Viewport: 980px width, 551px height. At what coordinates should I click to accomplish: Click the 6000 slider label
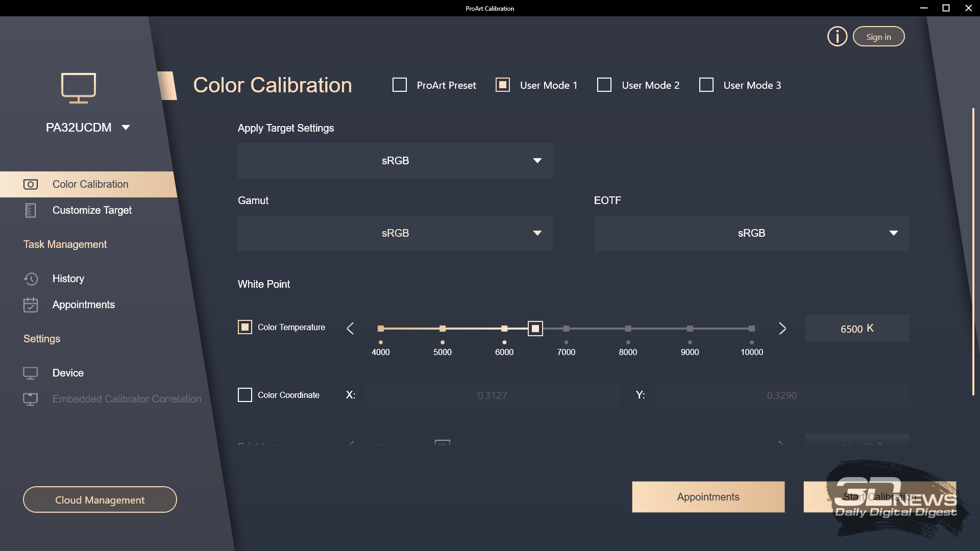click(x=504, y=352)
